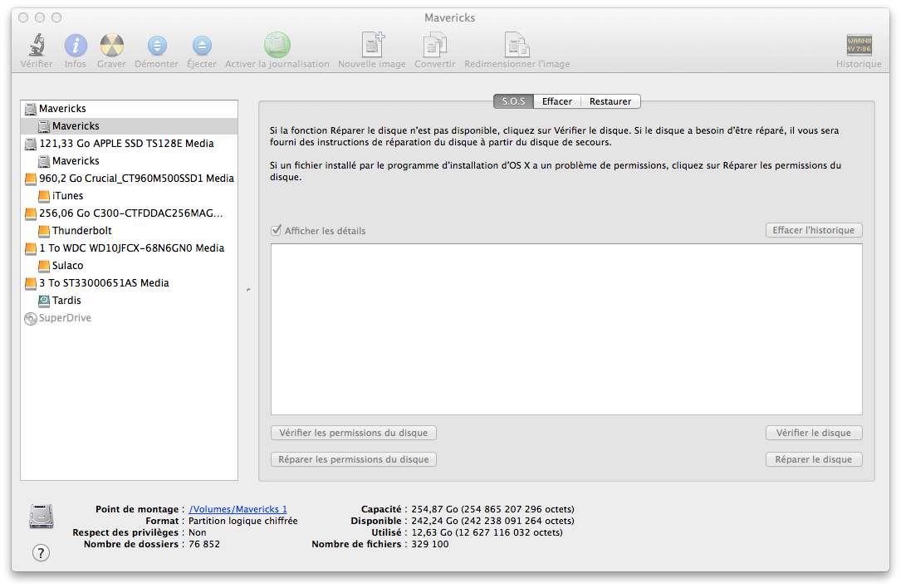Click the Vérifier microscope toolbar icon

37,45
